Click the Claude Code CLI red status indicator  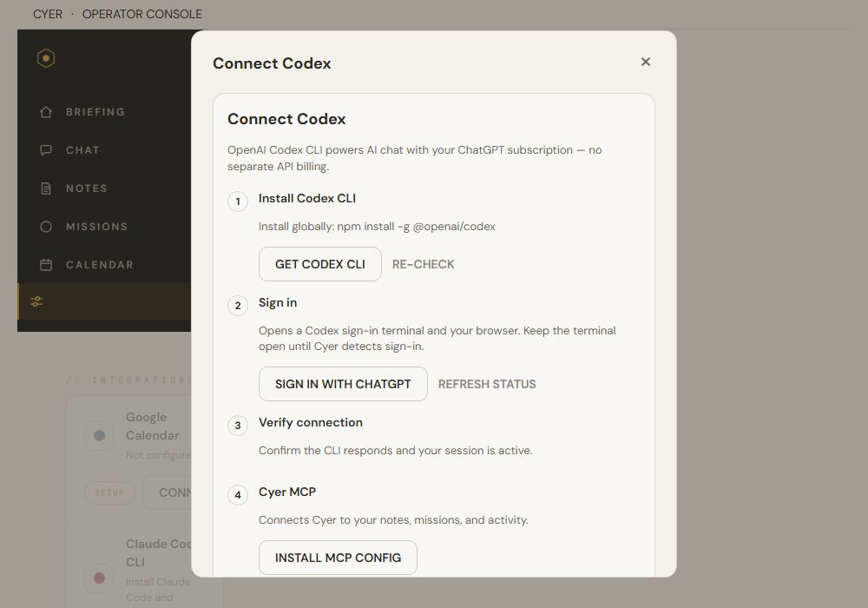click(x=99, y=578)
